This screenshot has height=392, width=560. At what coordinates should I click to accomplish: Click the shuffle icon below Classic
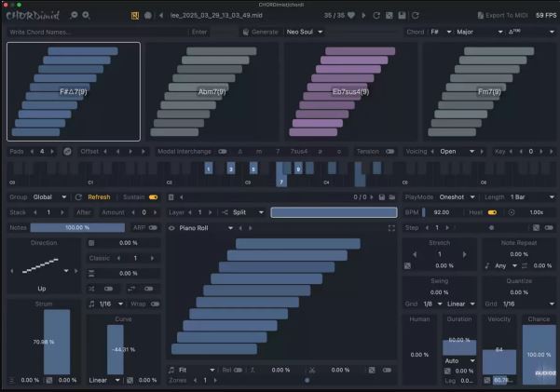tap(92, 289)
